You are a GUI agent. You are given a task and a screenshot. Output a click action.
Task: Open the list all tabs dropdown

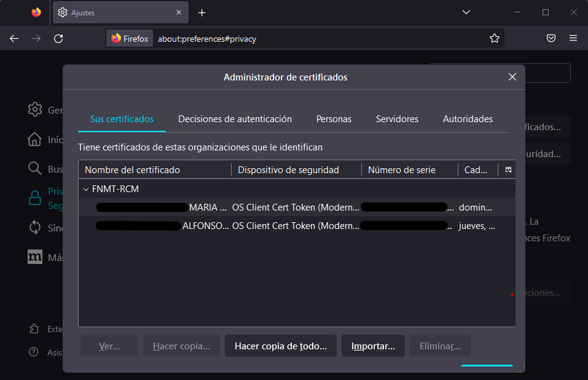coord(466,12)
